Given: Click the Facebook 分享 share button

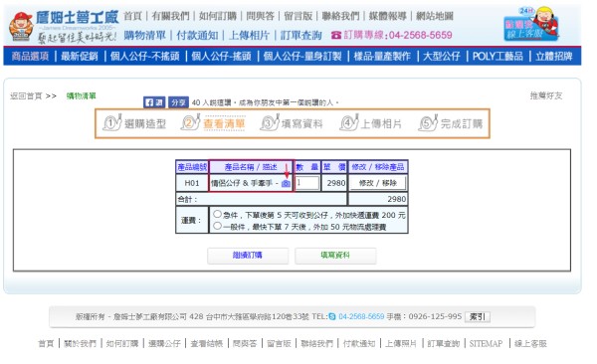Looking at the screenshot, I should (178, 102).
